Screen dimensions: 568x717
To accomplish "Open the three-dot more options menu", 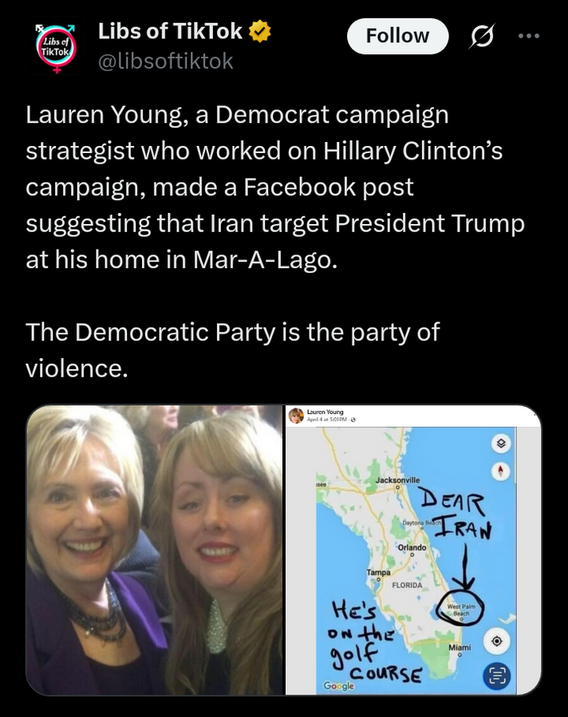I will (529, 36).
